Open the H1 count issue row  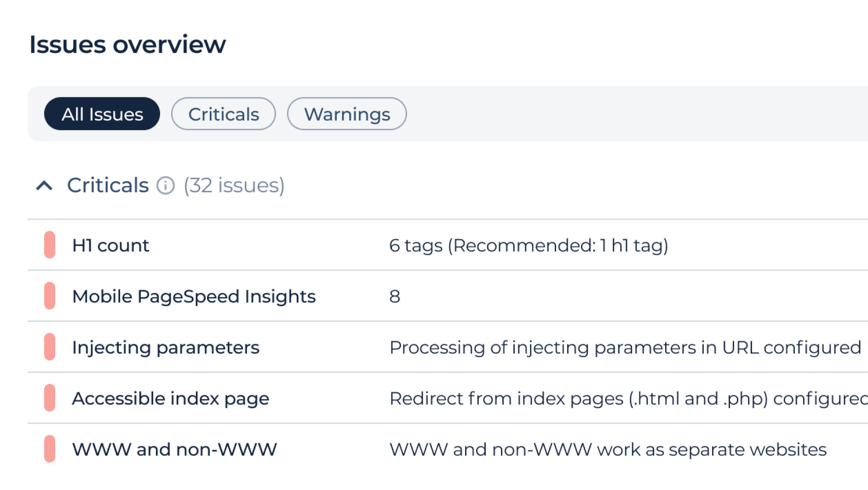click(x=448, y=245)
